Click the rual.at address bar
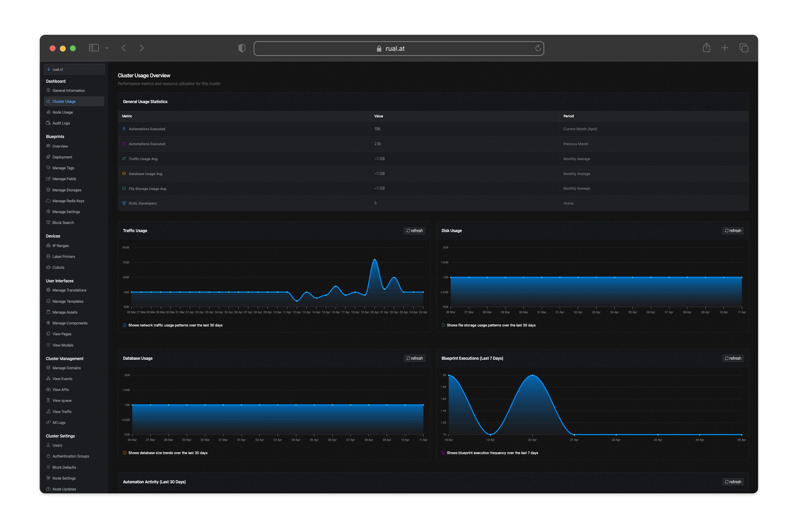 (x=395, y=49)
